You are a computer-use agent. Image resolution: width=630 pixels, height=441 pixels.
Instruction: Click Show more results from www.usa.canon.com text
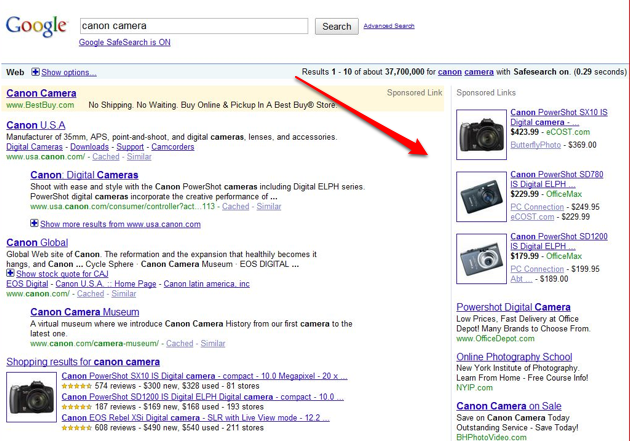[120, 224]
